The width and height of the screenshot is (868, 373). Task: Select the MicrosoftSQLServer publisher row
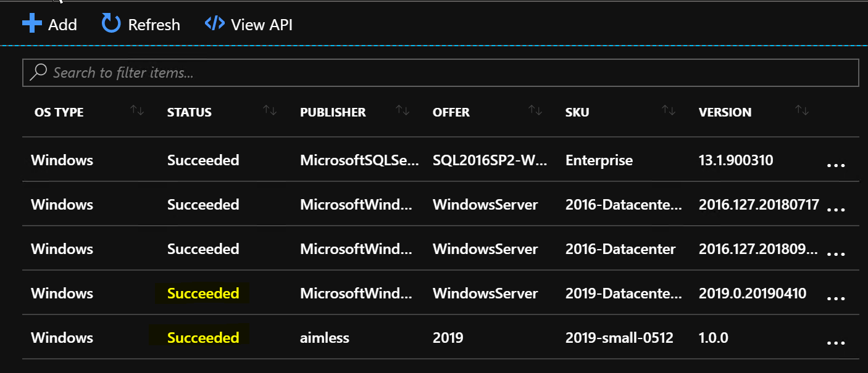[440, 160]
